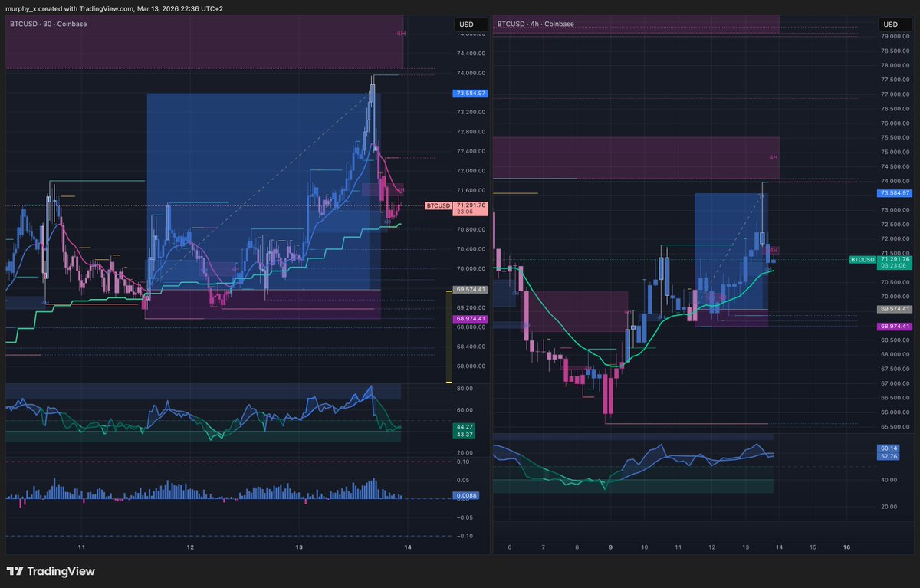This screenshot has height=588, width=920.
Task: Click the USD currency button on 4h chart
Action: coord(893,25)
